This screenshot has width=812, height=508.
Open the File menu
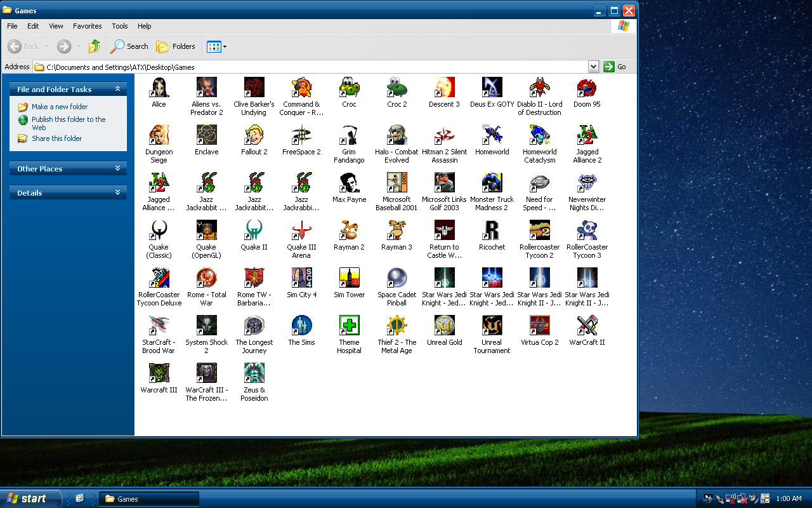[x=12, y=26]
